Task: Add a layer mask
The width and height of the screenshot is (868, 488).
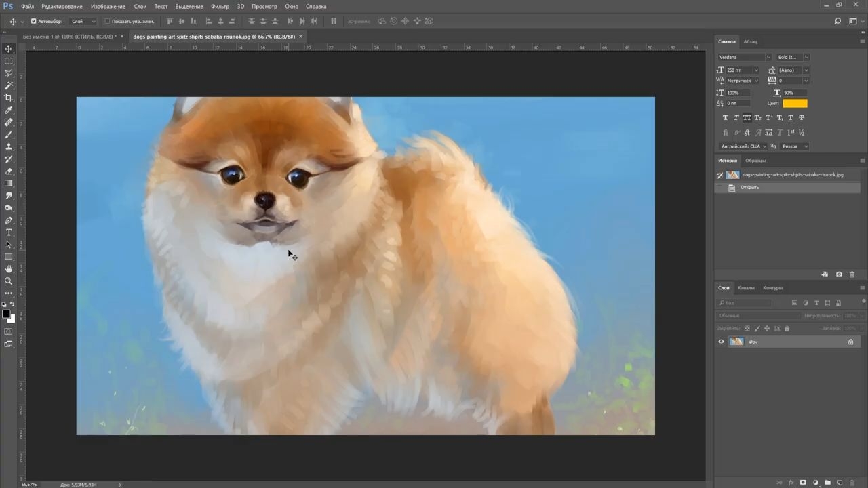Action: (x=803, y=483)
